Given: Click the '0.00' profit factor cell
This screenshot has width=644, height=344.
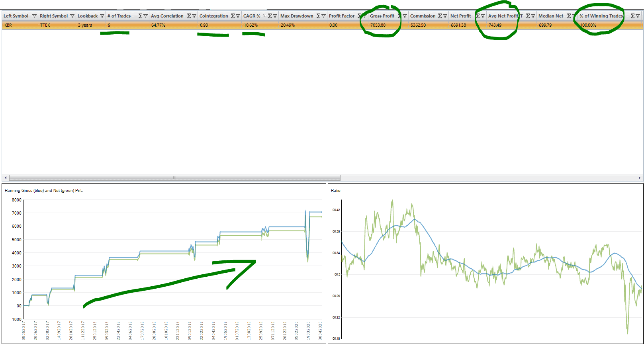Looking at the screenshot, I should [348, 25].
